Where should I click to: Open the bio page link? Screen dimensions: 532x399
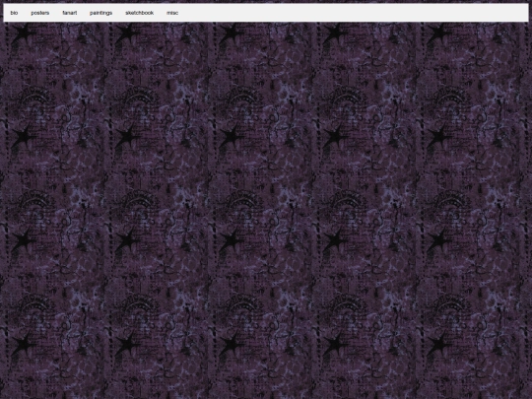click(14, 13)
